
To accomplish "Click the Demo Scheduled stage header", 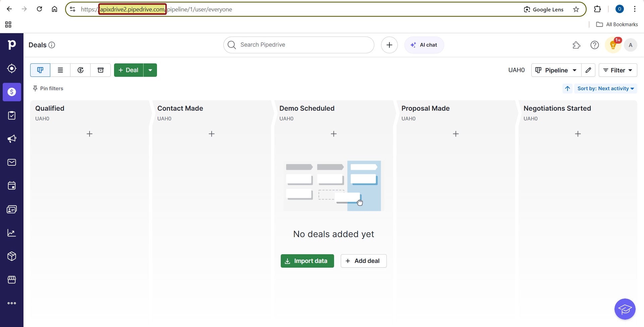I will pyautogui.click(x=307, y=108).
